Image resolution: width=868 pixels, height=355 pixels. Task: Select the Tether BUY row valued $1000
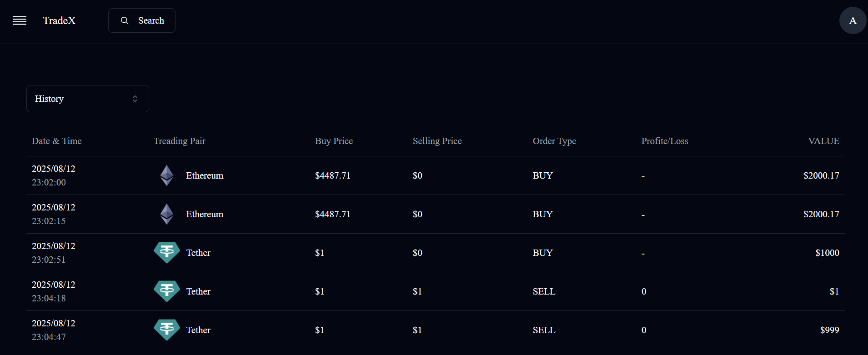coord(436,253)
